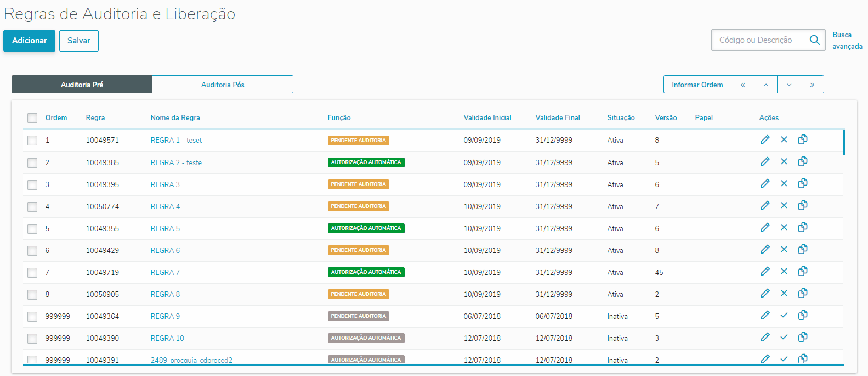Select checkbox for REGRA 3
Viewport: 868px width, 376px height.
[x=32, y=185]
